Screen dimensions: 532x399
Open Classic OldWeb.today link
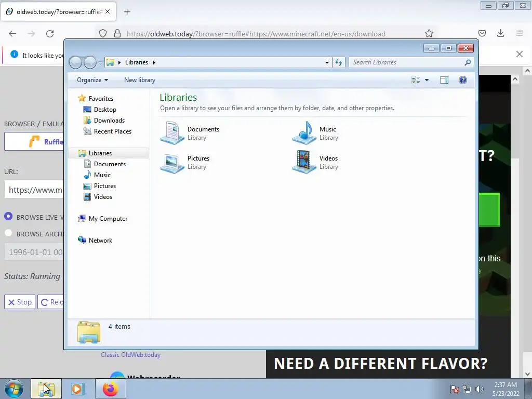(x=130, y=355)
